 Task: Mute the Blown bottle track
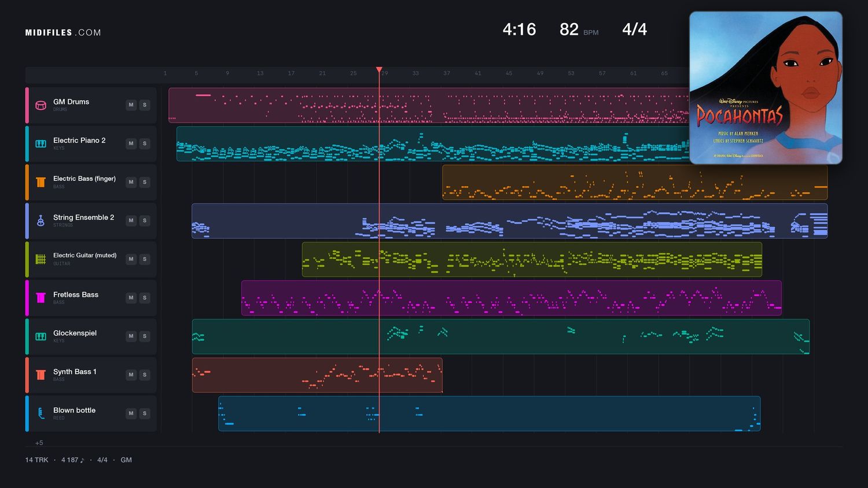131,413
